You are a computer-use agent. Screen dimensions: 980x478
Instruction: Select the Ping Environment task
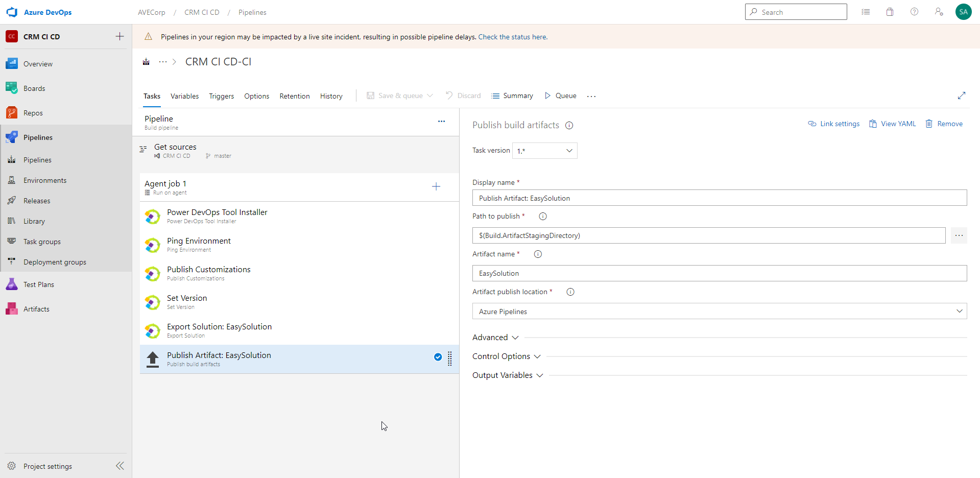[x=299, y=245]
